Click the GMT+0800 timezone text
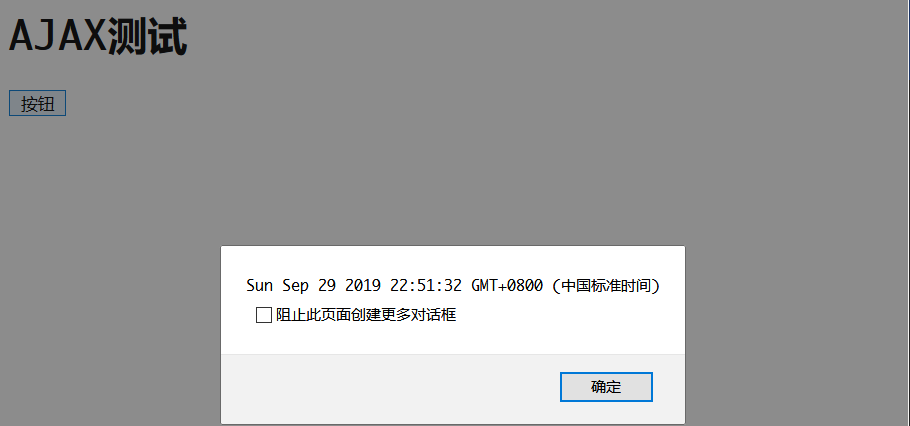Viewport: 910px width, 426px height. pos(507,286)
